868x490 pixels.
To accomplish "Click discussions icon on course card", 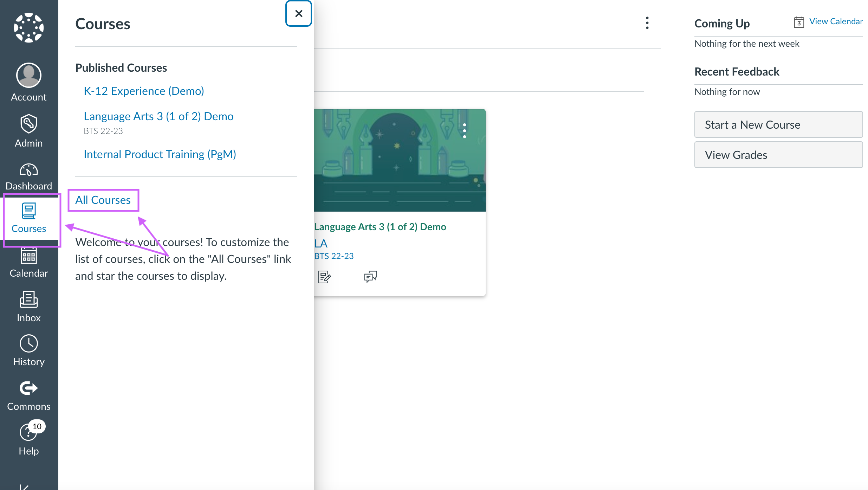I will click(x=370, y=277).
